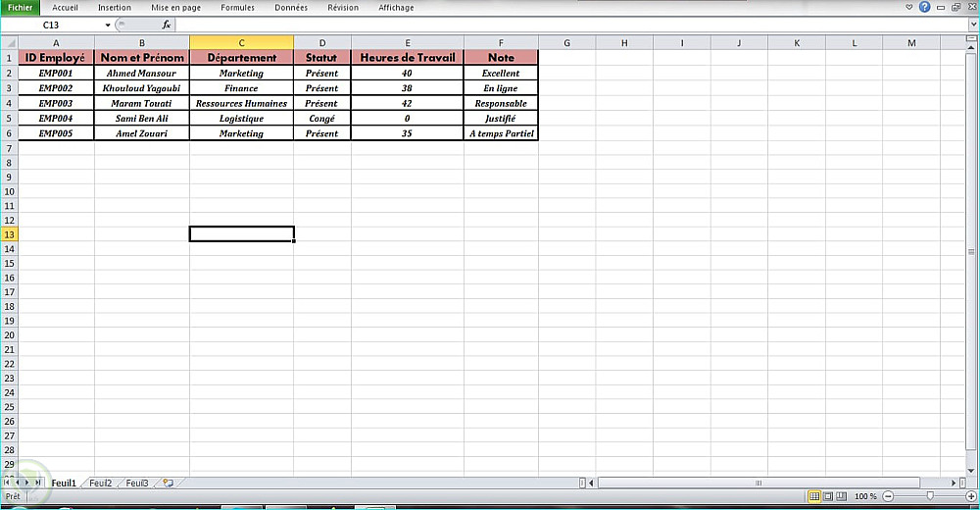Open Excel help question mark icon
The image size is (980, 510).
(x=924, y=7)
